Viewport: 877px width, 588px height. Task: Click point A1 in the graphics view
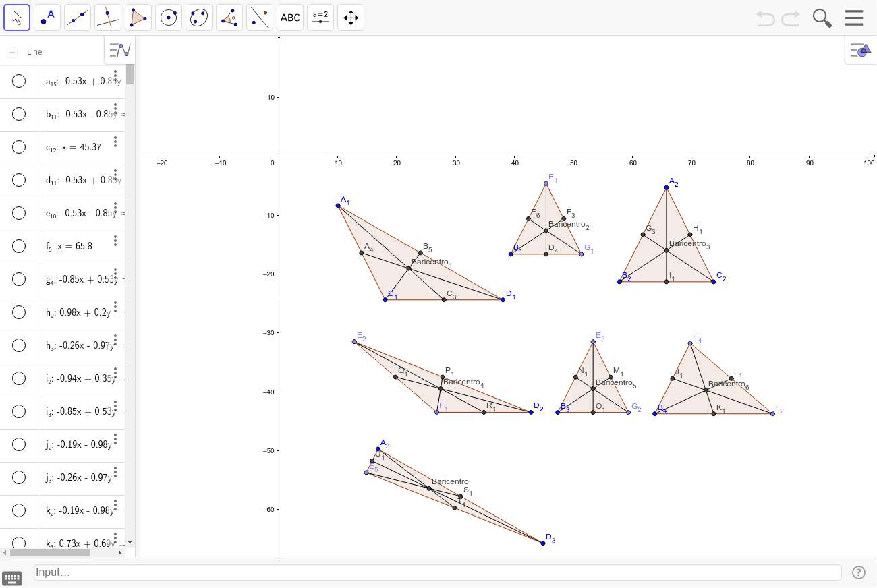338,206
